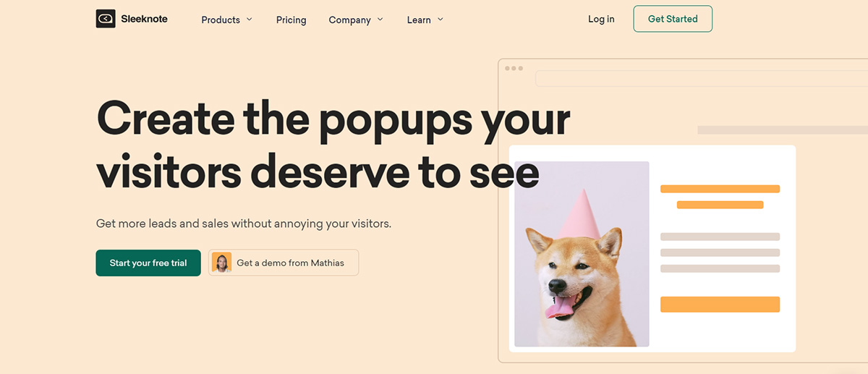This screenshot has height=374, width=868.
Task: Click the dog with party hat image
Action: (x=582, y=254)
